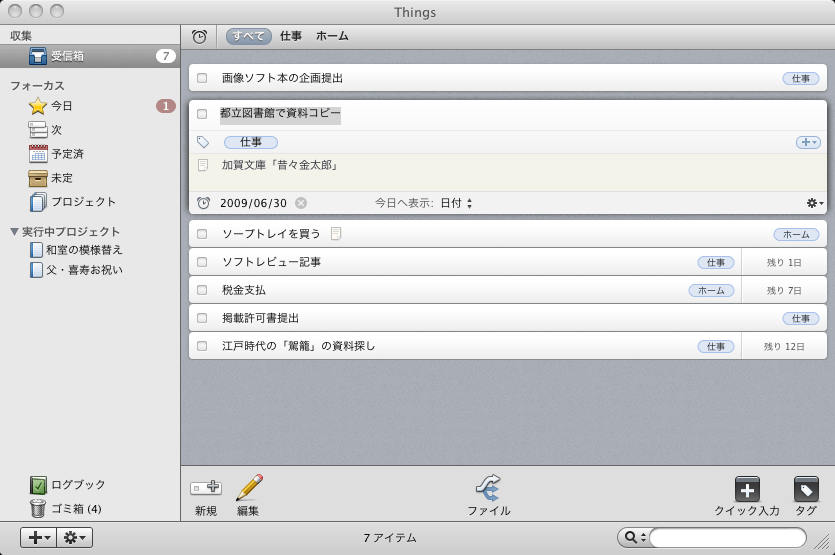Open the 受信箱 inbox icon in sidebar
Viewport: 835px width, 555px height.
click(37, 56)
